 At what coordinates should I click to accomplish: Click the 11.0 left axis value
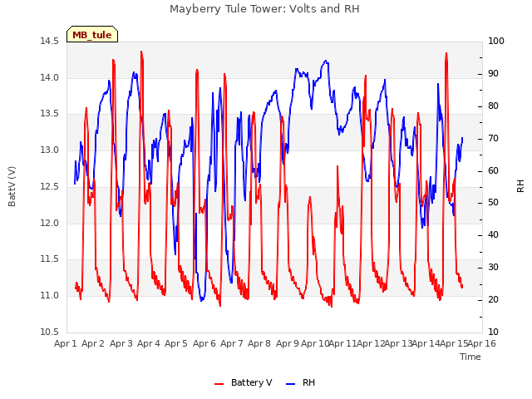tap(50, 296)
